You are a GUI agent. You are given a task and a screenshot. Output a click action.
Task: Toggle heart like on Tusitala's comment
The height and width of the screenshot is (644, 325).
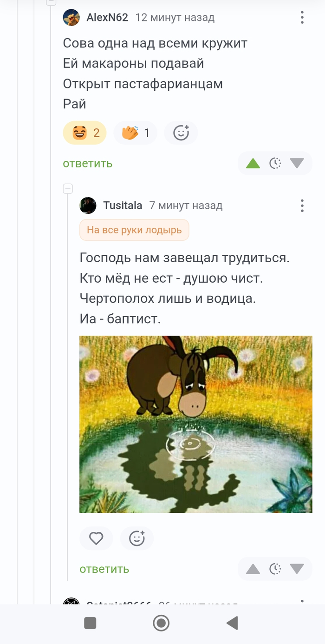[96, 538]
